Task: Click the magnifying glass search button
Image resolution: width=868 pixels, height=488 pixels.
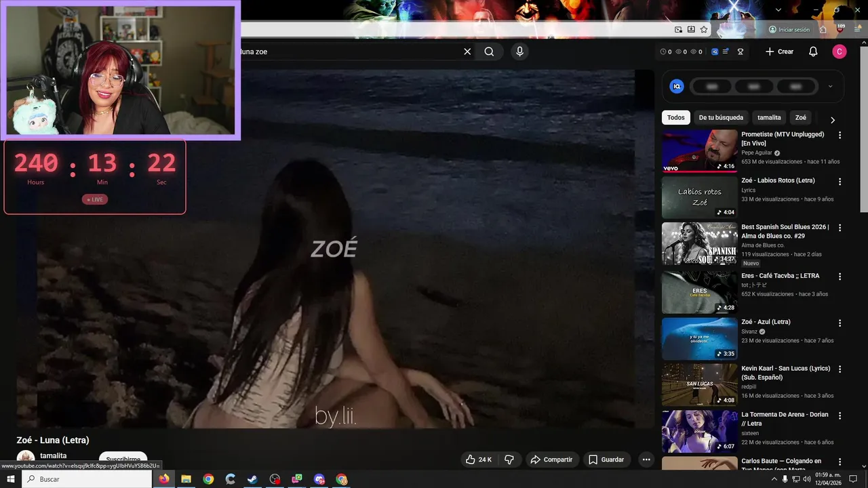Action: (x=489, y=52)
